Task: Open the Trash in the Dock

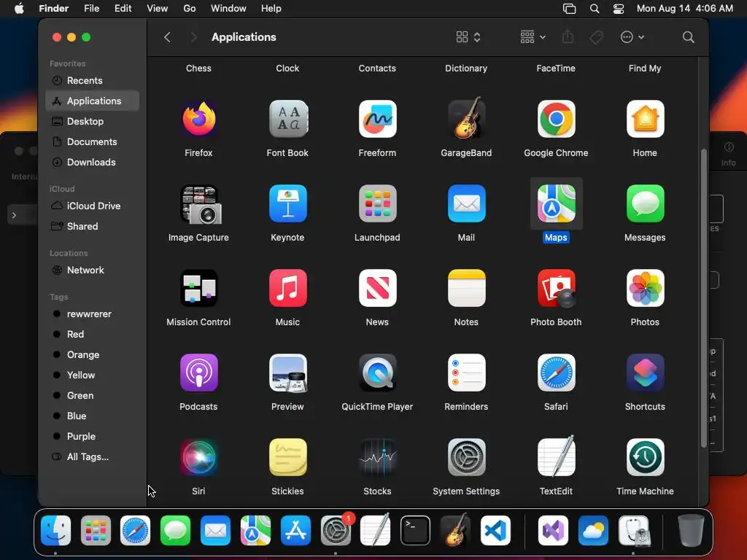Action: coord(691,531)
